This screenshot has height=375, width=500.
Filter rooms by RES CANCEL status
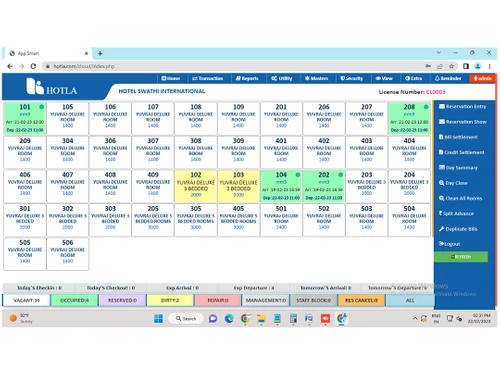(362, 300)
